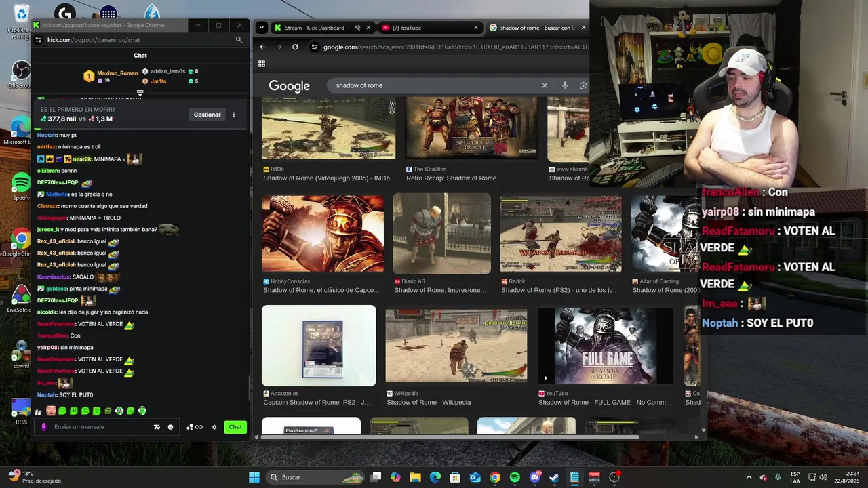Open Google Lens image search icon
868x488 pixels.
(583, 85)
